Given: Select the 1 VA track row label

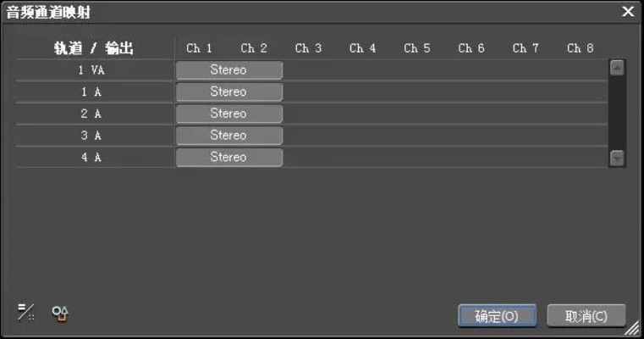Looking at the screenshot, I should coord(91,70).
